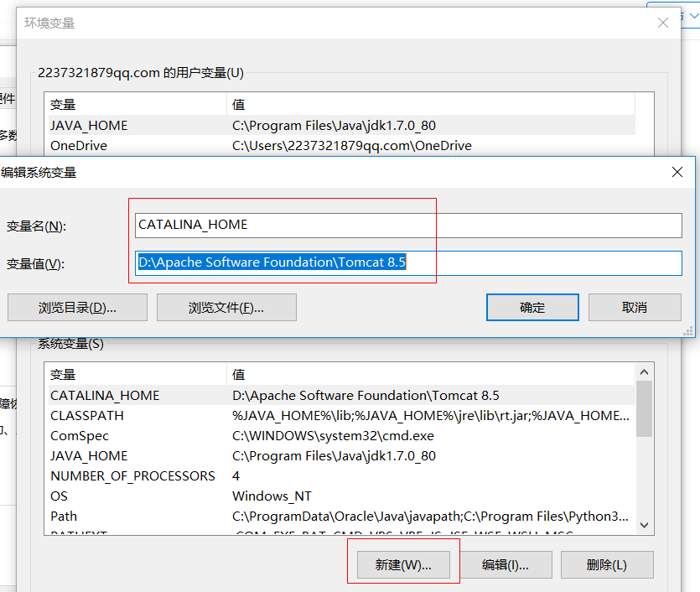Click 新建(W) to create new system variable

[x=405, y=564]
